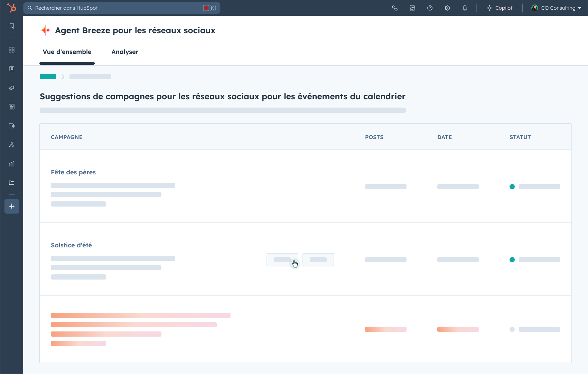The width and height of the screenshot is (588, 374).
Task: Open the Fête des pères campaign
Action: (73, 172)
